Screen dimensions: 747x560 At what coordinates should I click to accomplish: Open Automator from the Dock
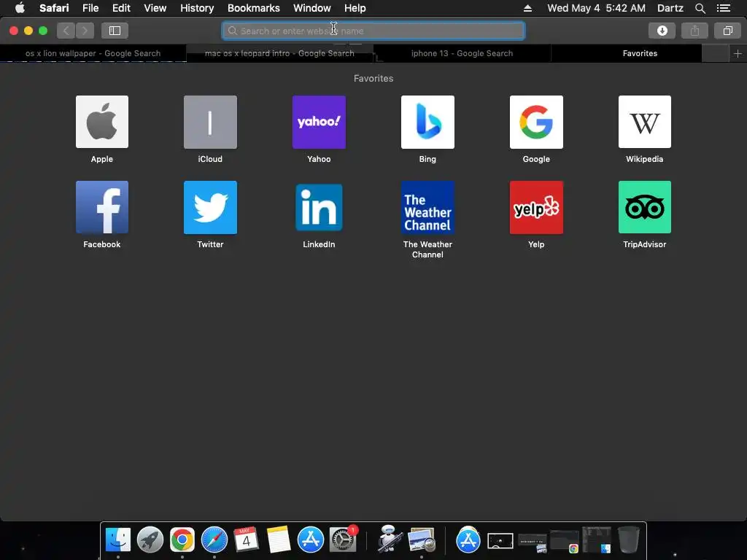(390, 539)
